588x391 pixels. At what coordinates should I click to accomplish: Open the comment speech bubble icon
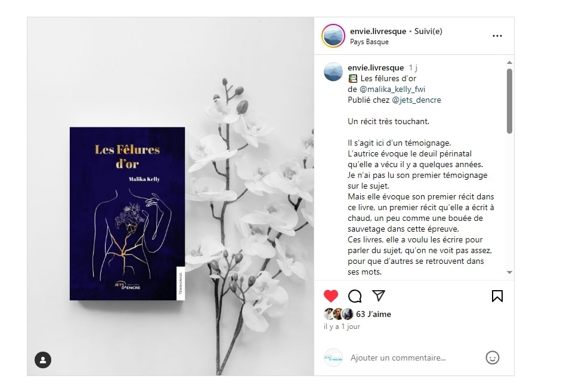[x=354, y=296]
